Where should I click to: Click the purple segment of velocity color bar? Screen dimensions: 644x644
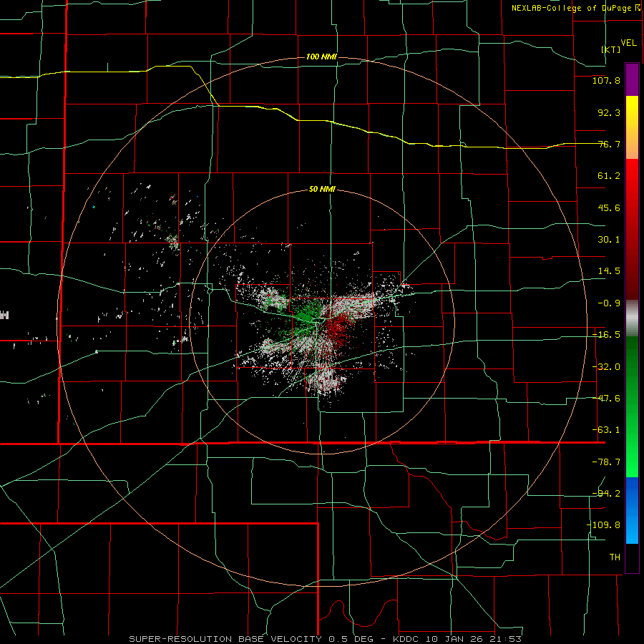click(x=632, y=79)
